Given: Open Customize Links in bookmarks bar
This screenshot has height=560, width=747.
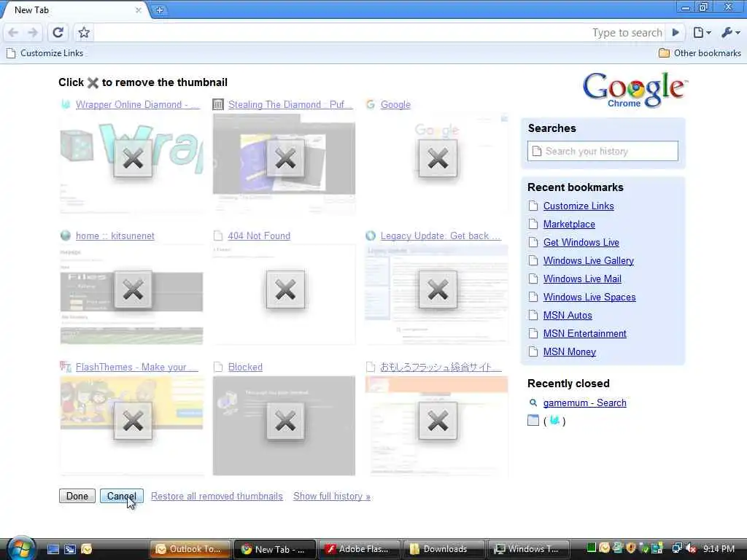Looking at the screenshot, I should (44, 53).
